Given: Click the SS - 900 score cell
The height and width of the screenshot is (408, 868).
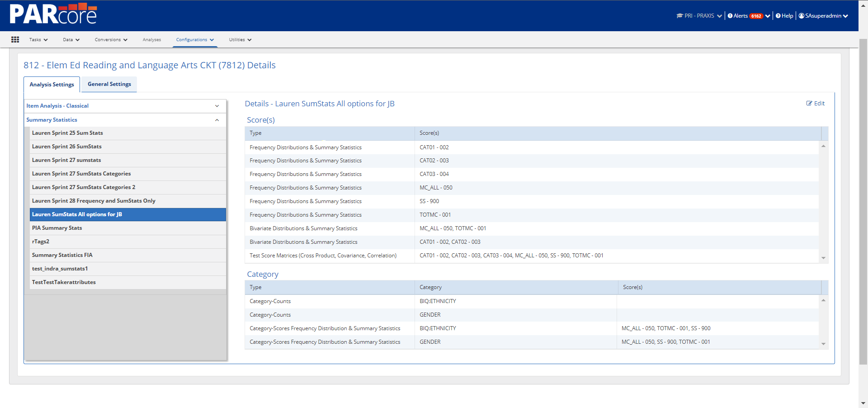Looking at the screenshot, I should point(617,201).
